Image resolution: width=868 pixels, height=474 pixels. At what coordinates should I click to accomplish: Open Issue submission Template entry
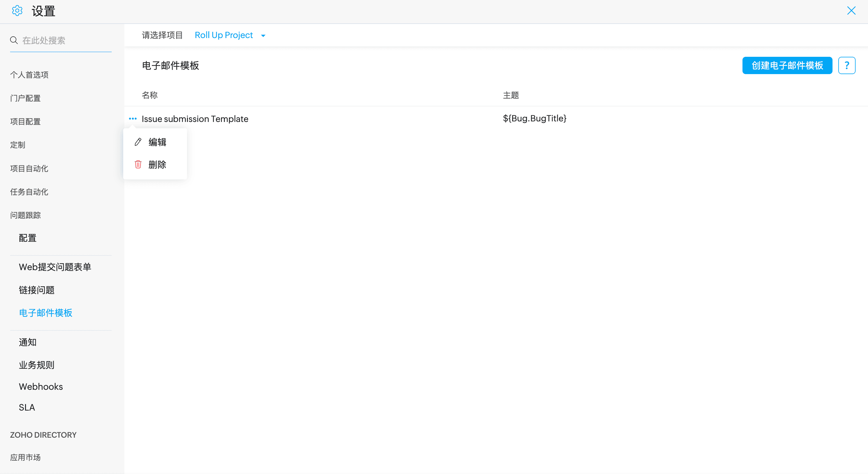[x=195, y=119]
